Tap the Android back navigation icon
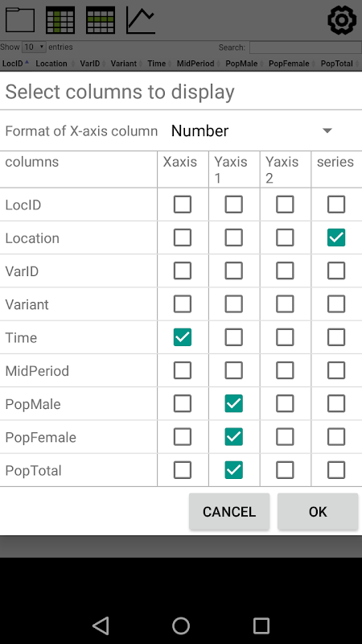Viewport: 362px width, 644px height. (101, 626)
